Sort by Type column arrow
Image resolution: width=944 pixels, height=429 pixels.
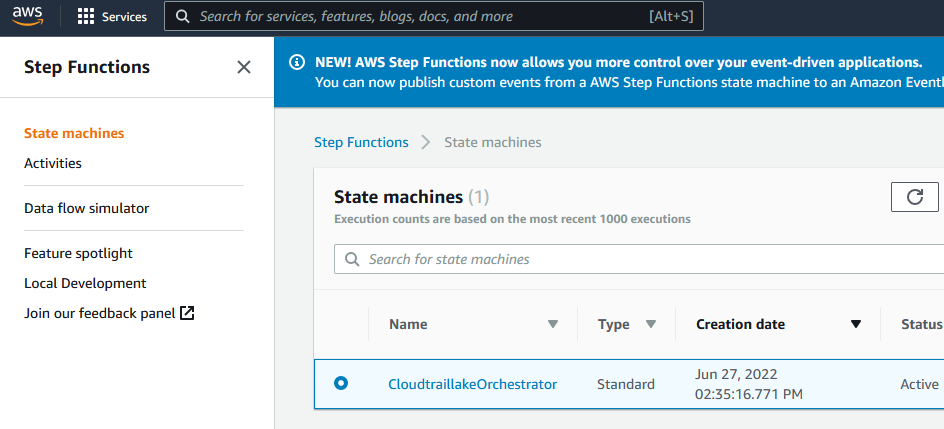point(650,324)
